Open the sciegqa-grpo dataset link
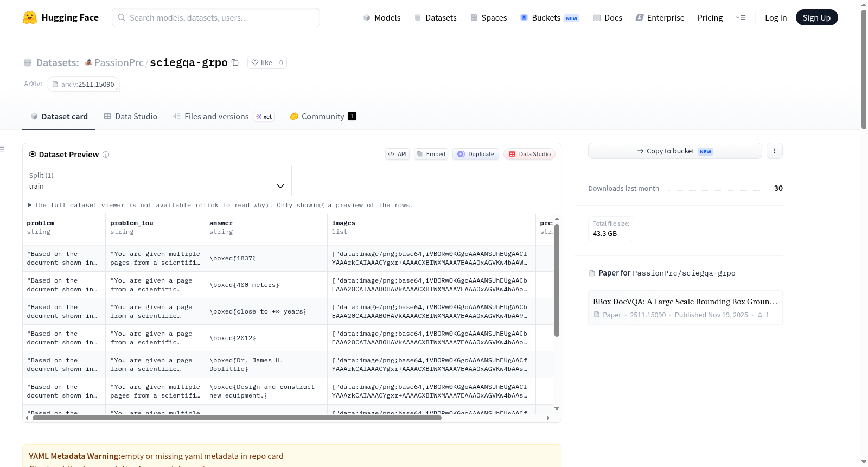This screenshot has height=467, width=868. 188,62
